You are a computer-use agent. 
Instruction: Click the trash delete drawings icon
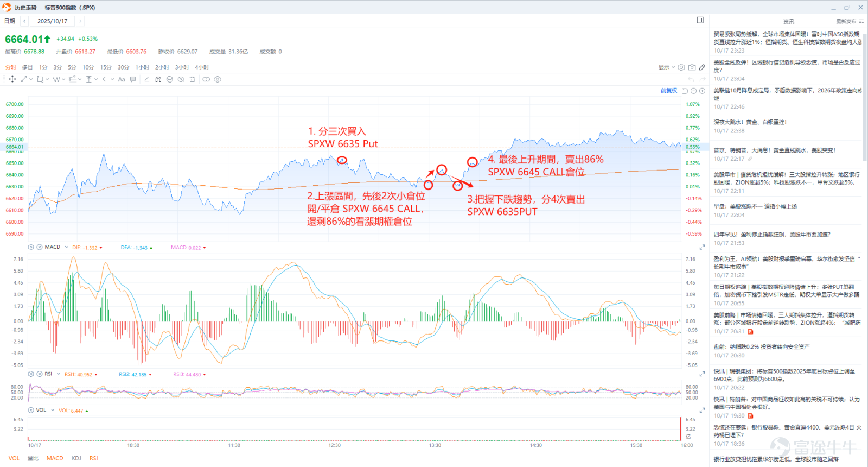192,79
